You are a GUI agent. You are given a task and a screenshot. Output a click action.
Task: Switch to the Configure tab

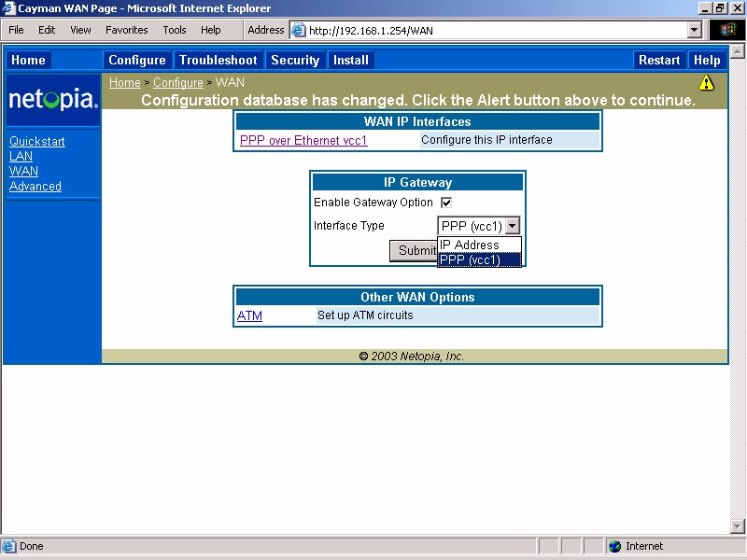point(137,60)
